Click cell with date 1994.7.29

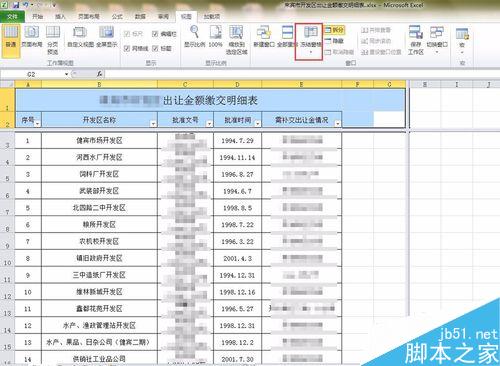[237, 141]
